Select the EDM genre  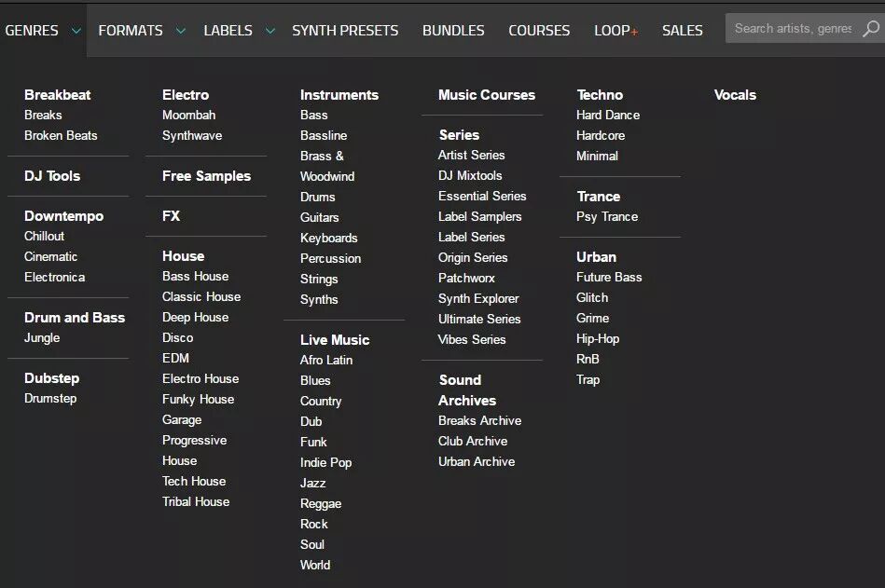[175, 358]
